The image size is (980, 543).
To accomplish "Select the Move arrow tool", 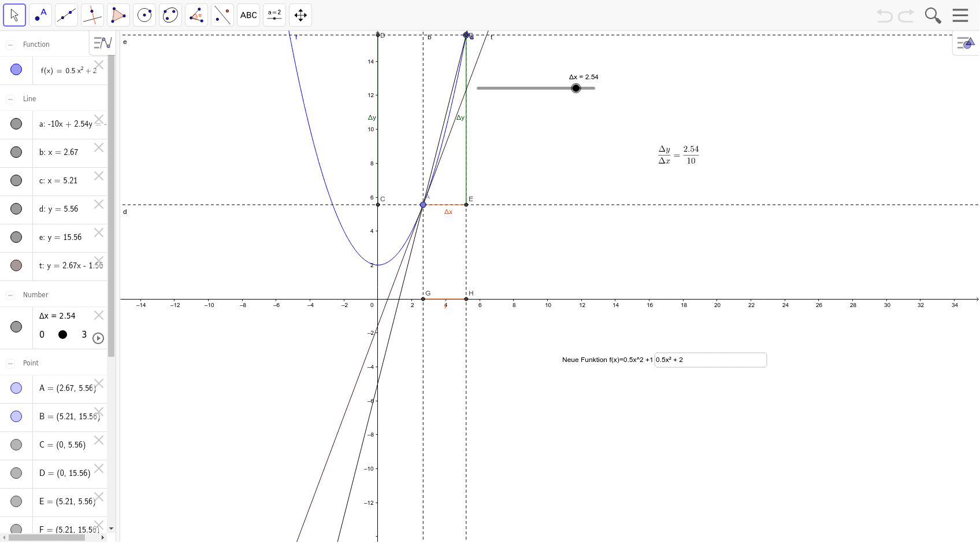I will coord(14,15).
